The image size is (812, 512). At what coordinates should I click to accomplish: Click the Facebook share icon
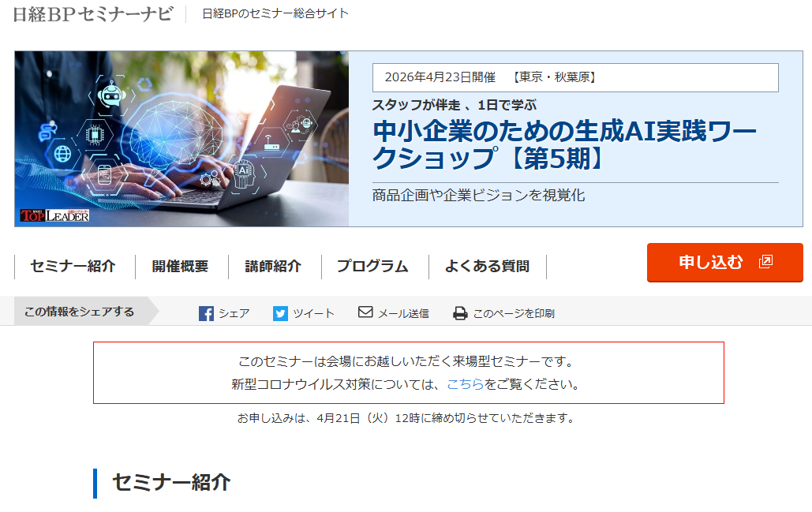pyautogui.click(x=206, y=313)
